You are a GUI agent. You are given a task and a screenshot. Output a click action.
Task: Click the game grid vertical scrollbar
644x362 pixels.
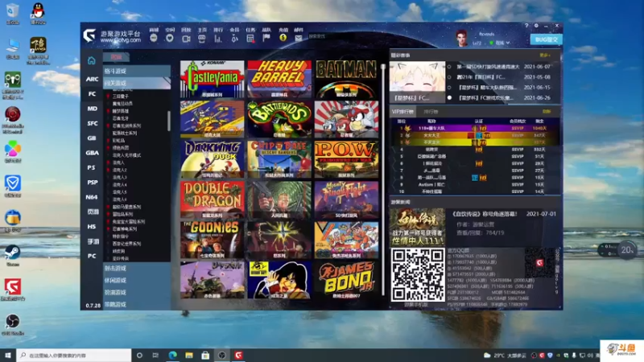pyautogui.click(x=383, y=179)
